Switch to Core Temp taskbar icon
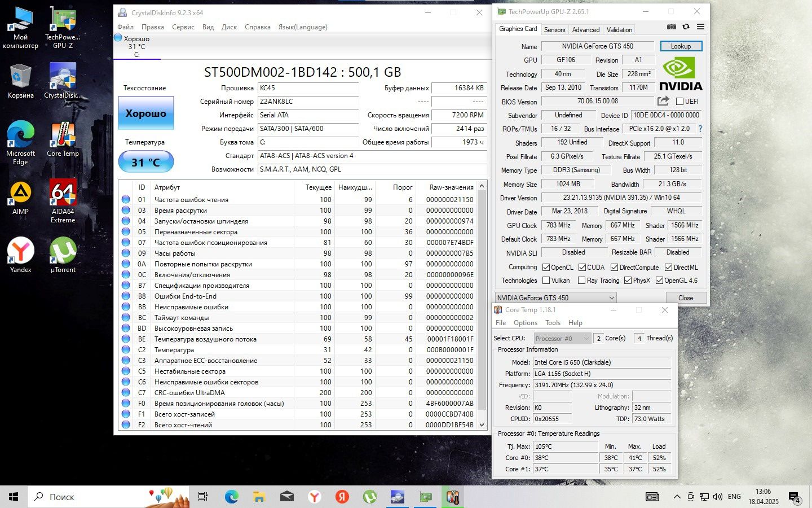812x508 pixels. 453,497
